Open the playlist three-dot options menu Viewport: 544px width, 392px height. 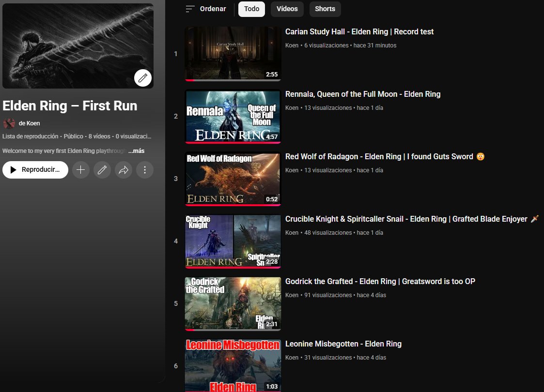(x=145, y=170)
